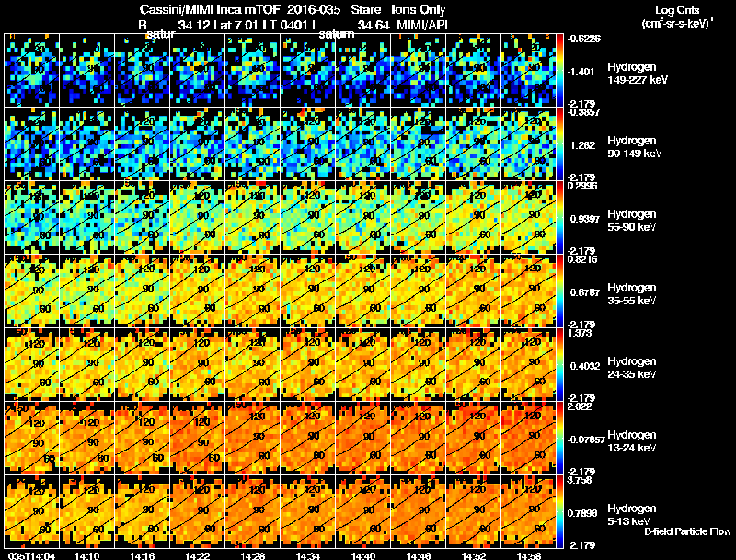Image resolution: width=736 pixels, height=560 pixels.
Task: Click the color bar beside Hydrogen 5-13 keV
Action: 559,511
